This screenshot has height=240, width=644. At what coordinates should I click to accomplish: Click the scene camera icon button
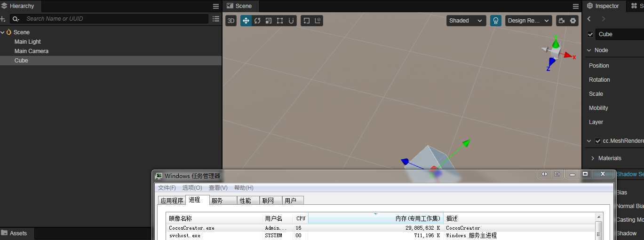point(561,21)
